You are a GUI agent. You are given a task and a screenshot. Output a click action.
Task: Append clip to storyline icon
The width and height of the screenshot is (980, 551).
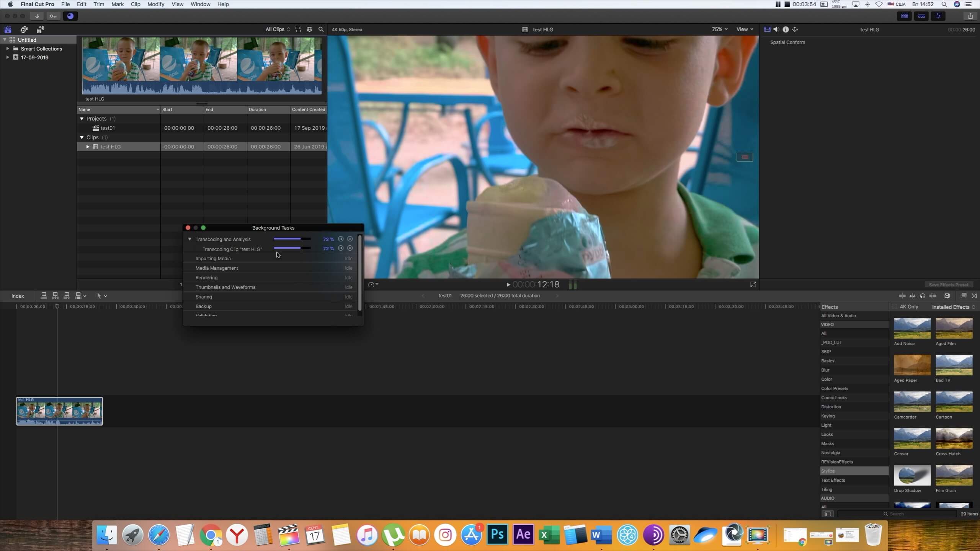(x=67, y=296)
